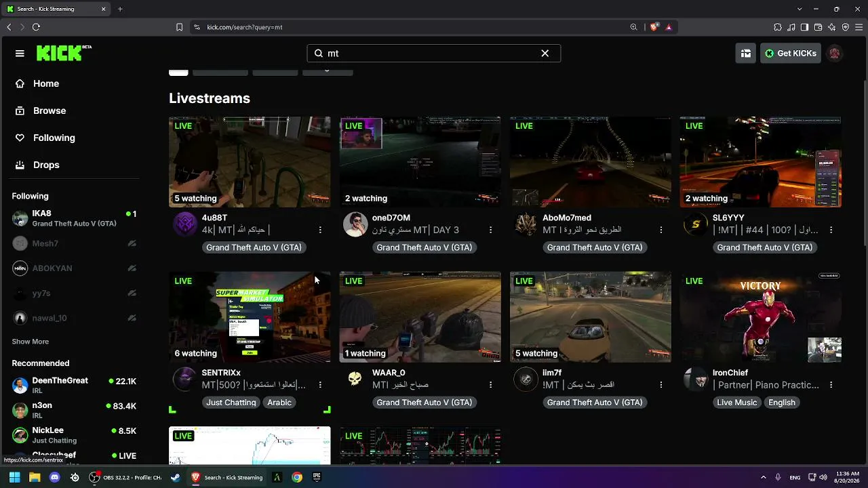This screenshot has width=868, height=488.
Task: Switch to OBS window in taskbar
Action: (x=125, y=477)
